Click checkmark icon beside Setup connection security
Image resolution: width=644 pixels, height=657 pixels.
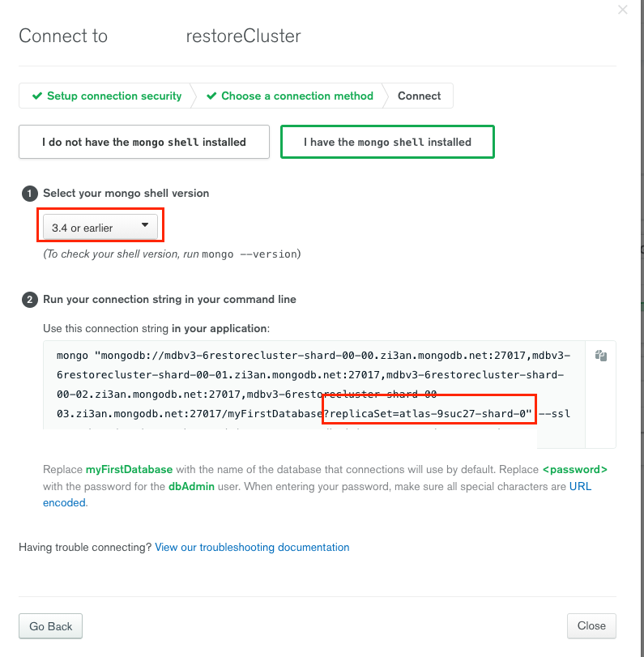36,96
